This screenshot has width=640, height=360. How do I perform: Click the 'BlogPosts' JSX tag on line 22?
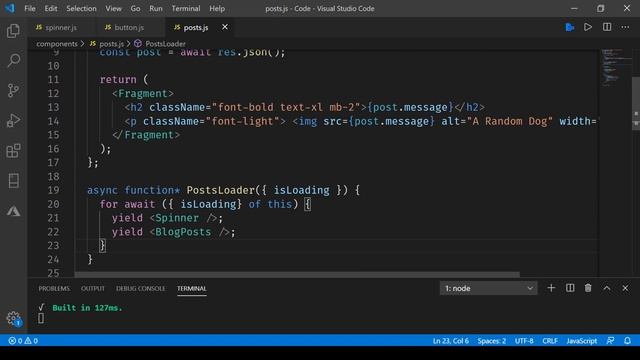[x=183, y=232]
